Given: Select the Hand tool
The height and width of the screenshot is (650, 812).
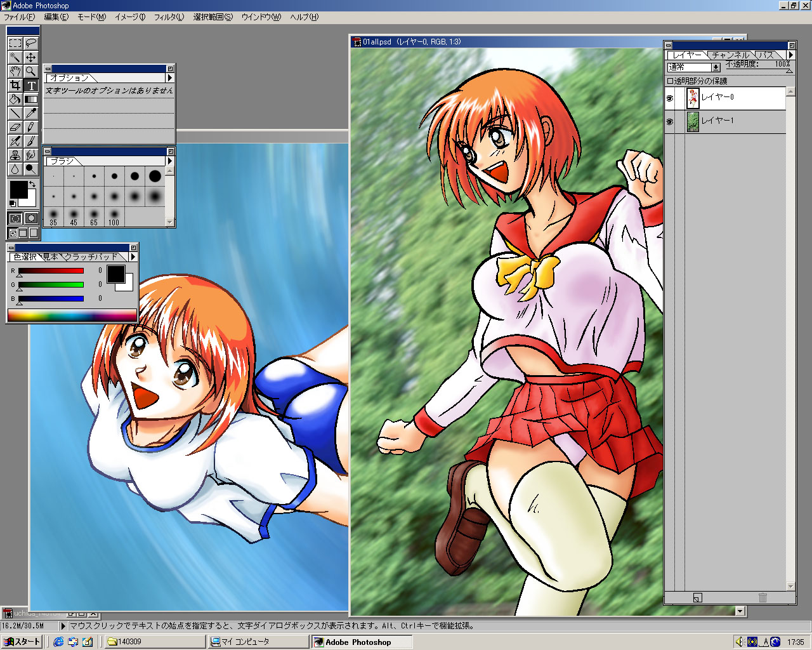Looking at the screenshot, I should 15,71.
